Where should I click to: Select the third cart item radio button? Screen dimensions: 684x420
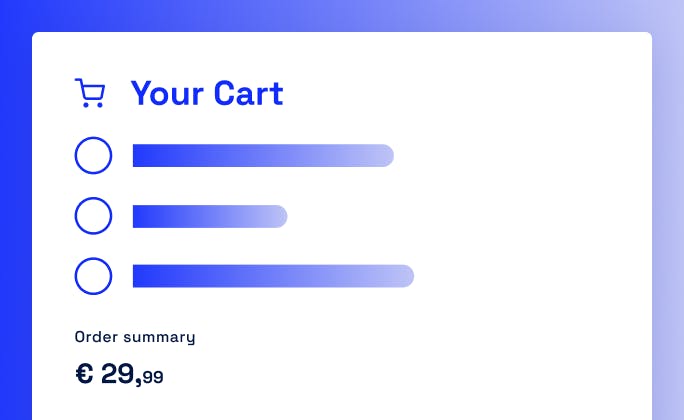coord(93,276)
